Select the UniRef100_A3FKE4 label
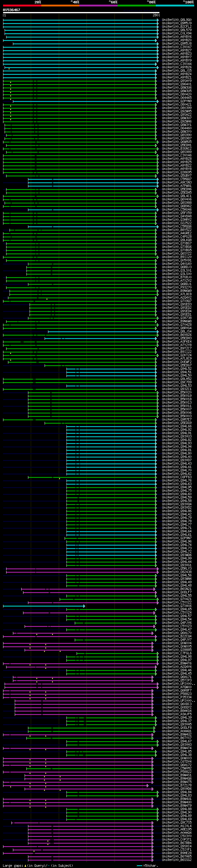Viewport: 197px width, 868px height. 177,342
